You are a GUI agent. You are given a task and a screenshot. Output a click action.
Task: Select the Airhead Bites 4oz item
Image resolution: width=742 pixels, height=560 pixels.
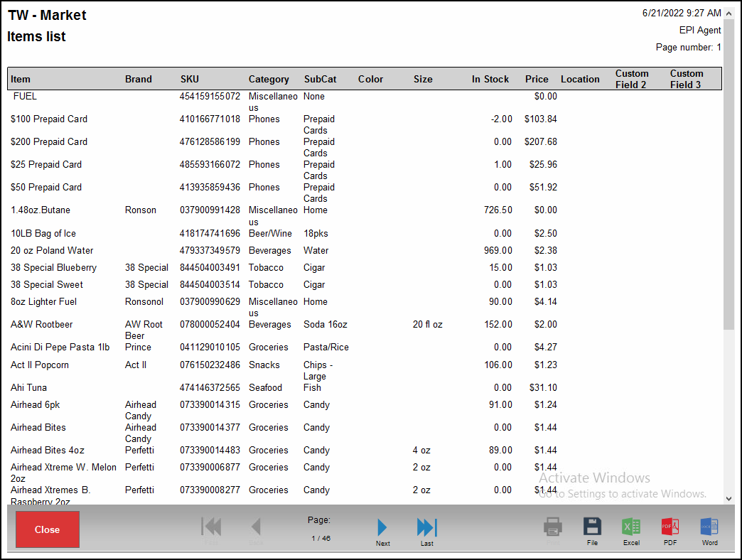pyautogui.click(x=48, y=451)
